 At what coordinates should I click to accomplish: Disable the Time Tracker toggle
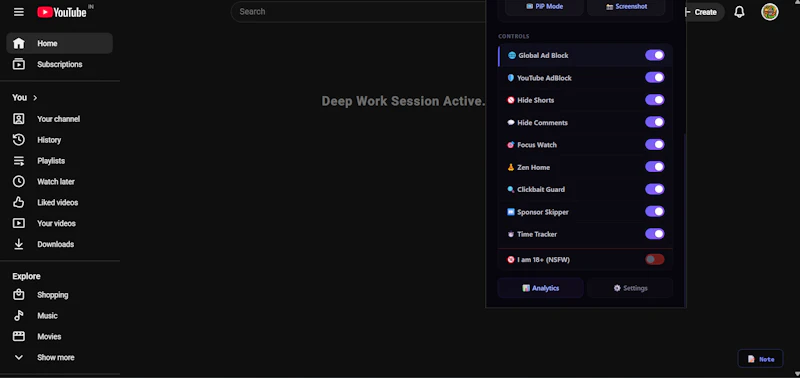click(x=655, y=234)
